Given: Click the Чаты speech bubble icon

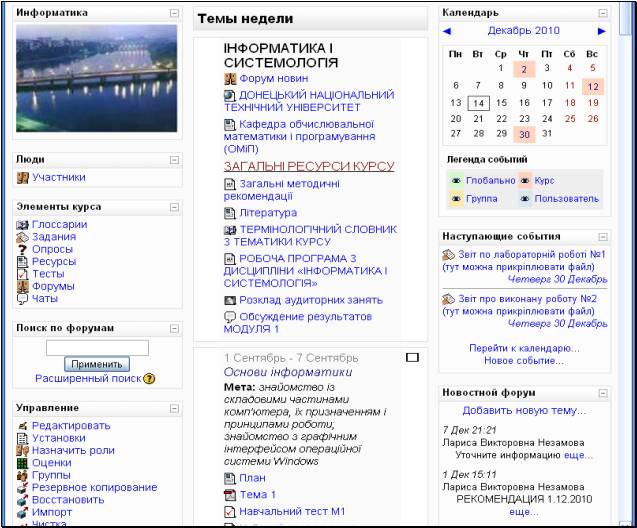Looking at the screenshot, I should (23, 298).
